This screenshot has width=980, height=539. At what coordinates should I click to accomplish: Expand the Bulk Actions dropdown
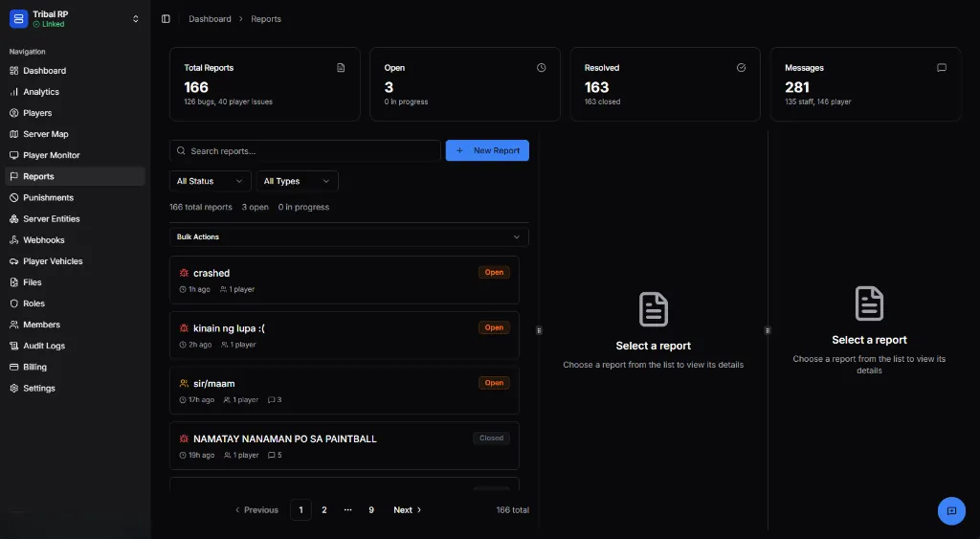pos(349,237)
